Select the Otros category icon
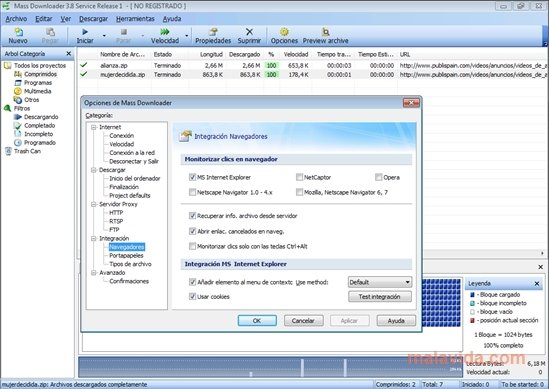549x389 pixels. click(x=18, y=100)
